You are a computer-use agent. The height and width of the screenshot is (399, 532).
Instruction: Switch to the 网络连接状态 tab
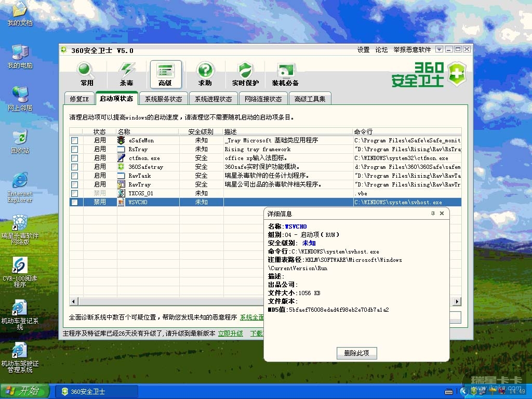click(263, 99)
